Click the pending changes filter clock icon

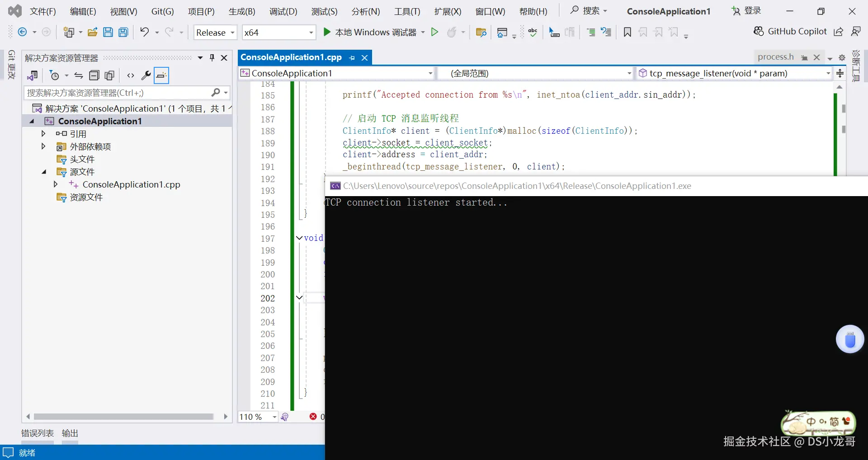(x=54, y=75)
